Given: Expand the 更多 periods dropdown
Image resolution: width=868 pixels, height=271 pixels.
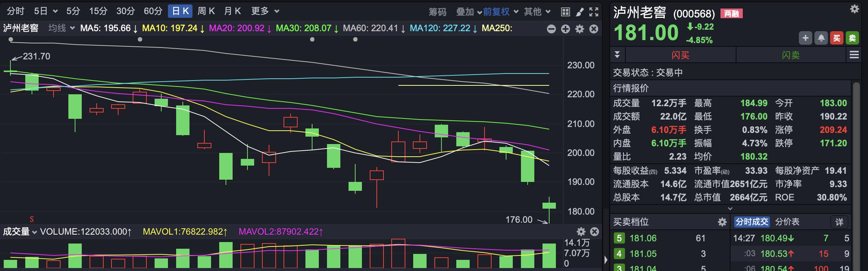Looking at the screenshot, I should (265, 11).
